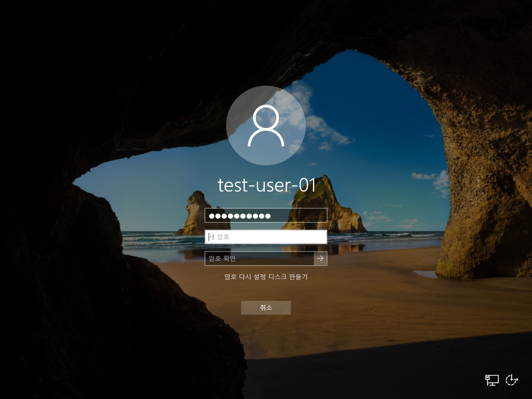The width and height of the screenshot is (532, 399).
Task: Open the Ease of Access icon
Action: click(512, 380)
